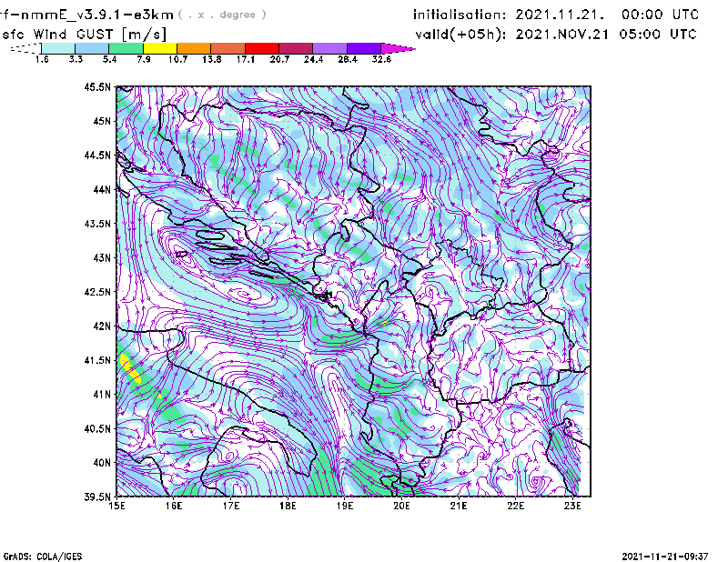728x562 pixels.
Task: Click the 15E longitude axis label
Action: pos(116,506)
